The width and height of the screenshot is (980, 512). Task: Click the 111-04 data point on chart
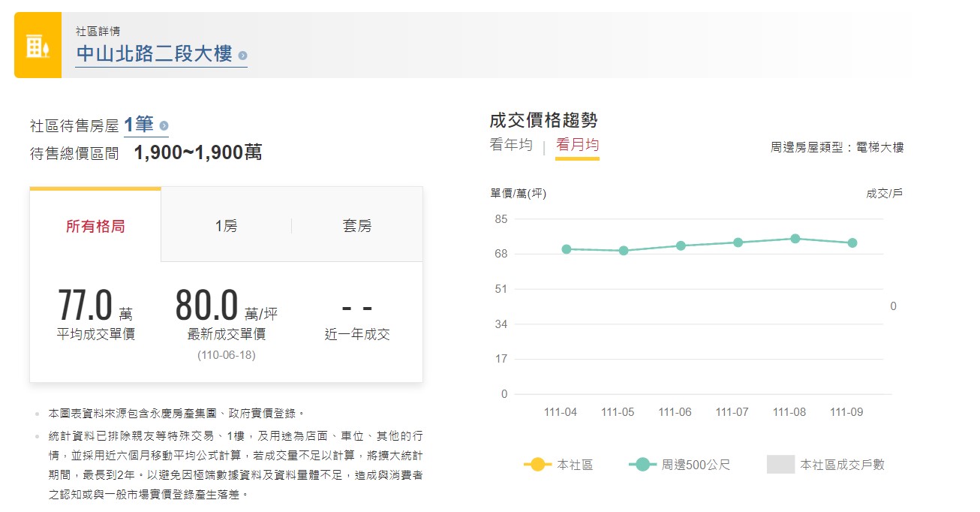click(567, 249)
